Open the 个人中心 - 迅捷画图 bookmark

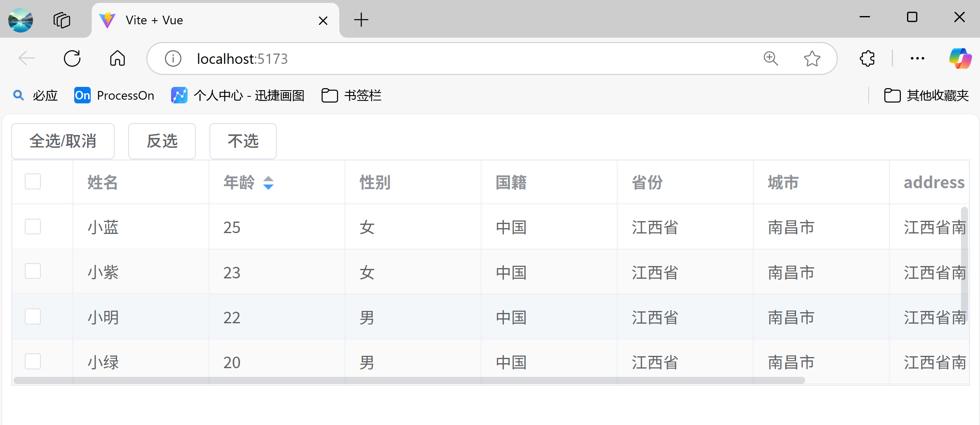[x=238, y=96]
